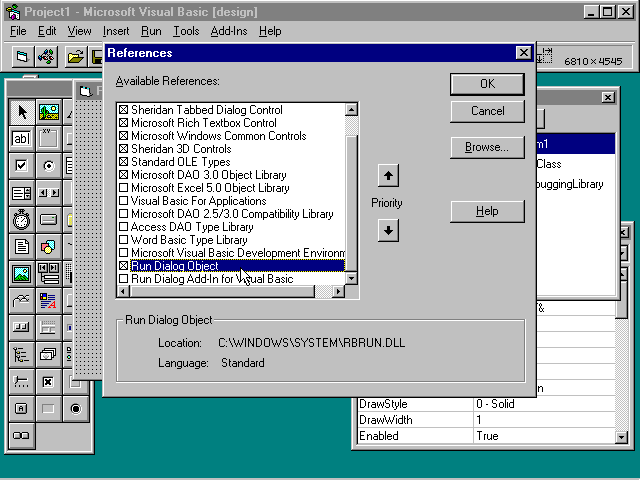
Task: Select the DrawStyle property row
Action: [414, 404]
